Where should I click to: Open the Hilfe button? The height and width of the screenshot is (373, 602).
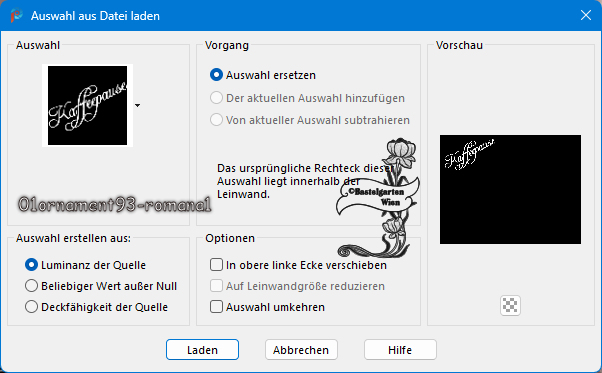[x=400, y=350]
